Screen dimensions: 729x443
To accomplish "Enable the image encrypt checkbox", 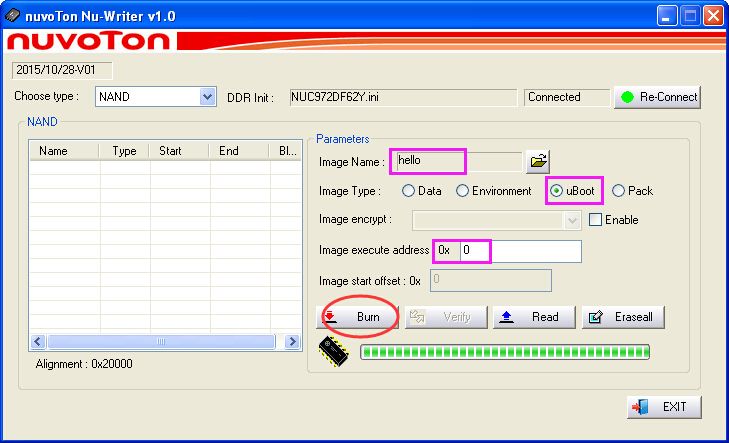I will tap(596, 220).
